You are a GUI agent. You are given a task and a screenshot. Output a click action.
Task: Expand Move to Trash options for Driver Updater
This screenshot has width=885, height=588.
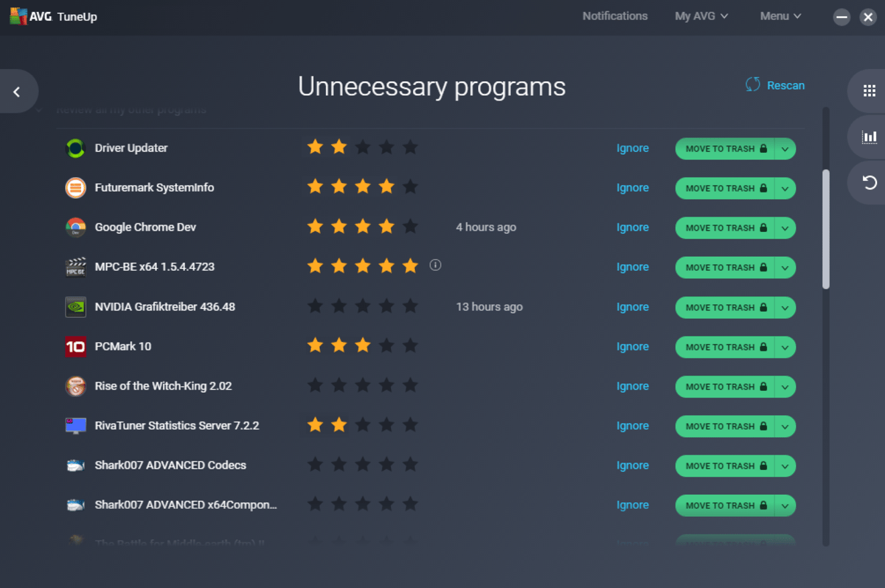(785, 149)
